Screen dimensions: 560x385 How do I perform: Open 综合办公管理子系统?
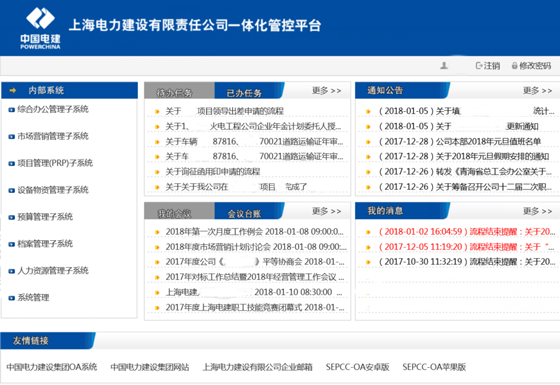click(x=53, y=109)
